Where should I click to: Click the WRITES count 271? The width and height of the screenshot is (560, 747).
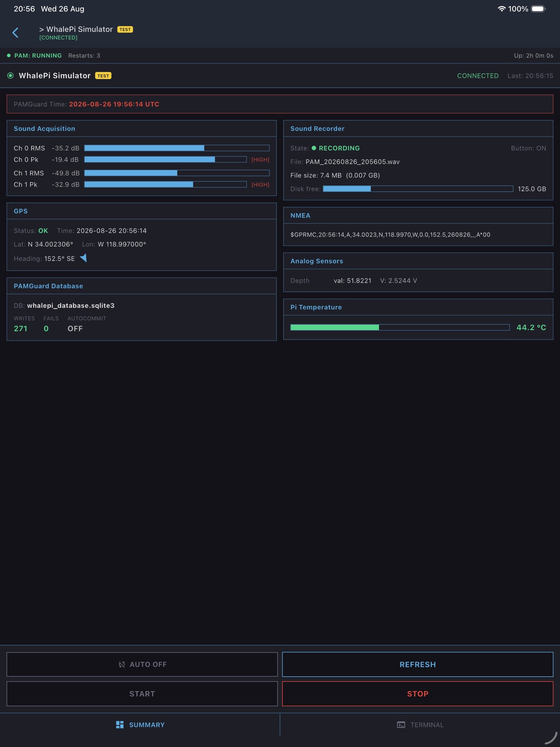click(20, 329)
